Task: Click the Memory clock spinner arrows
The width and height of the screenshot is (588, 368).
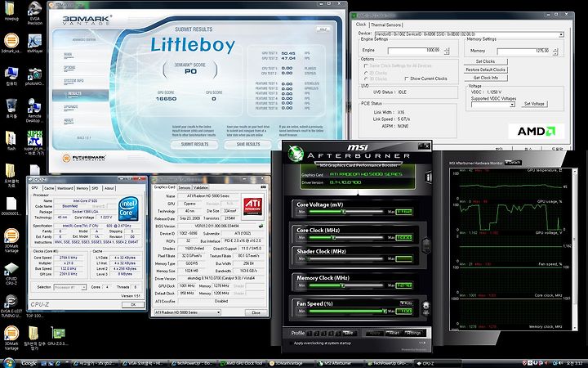Action: pos(555,52)
